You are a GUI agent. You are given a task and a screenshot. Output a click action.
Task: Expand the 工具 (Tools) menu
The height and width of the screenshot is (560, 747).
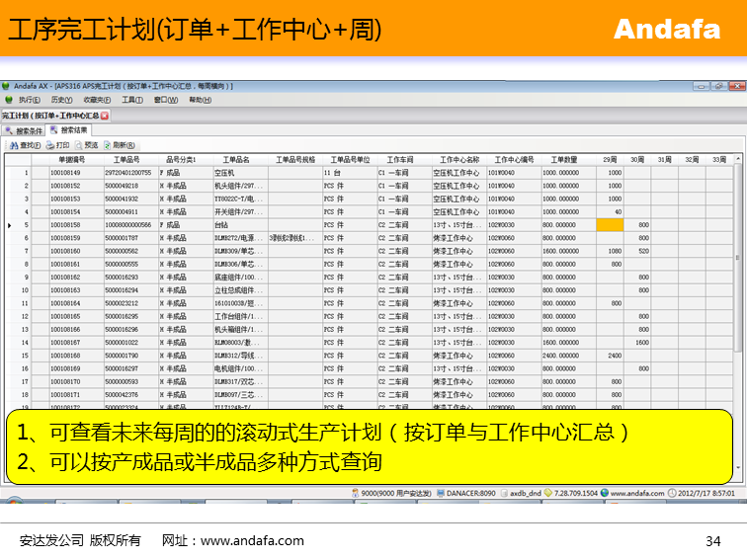132,100
